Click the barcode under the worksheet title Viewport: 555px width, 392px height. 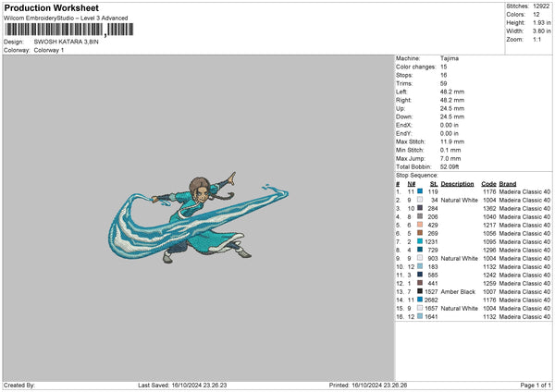pyautogui.click(x=69, y=30)
